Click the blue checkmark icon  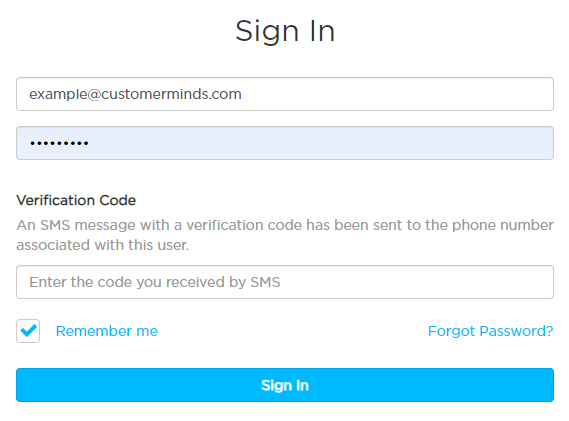click(28, 330)
